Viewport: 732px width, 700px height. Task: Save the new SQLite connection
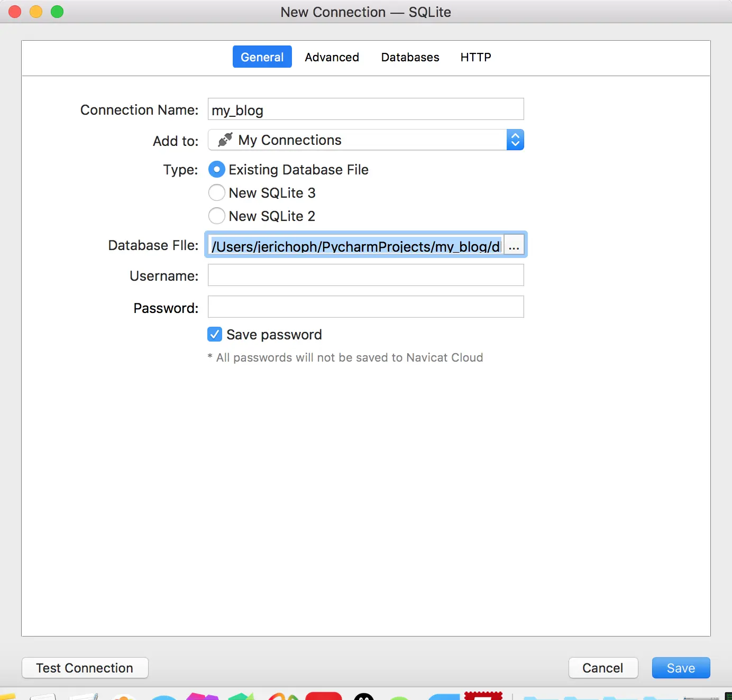pyautogui.click(x=681, y=668)
